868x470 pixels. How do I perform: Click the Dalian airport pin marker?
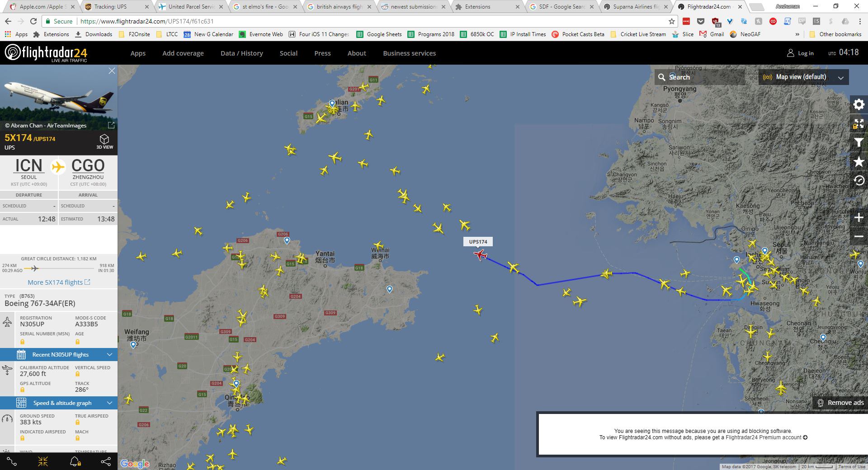click(x=332, y=103)
